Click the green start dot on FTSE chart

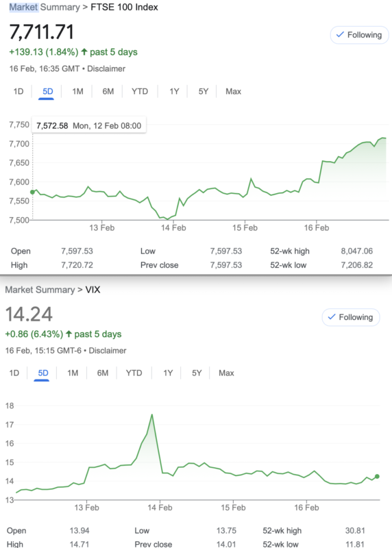coord(32,192)
